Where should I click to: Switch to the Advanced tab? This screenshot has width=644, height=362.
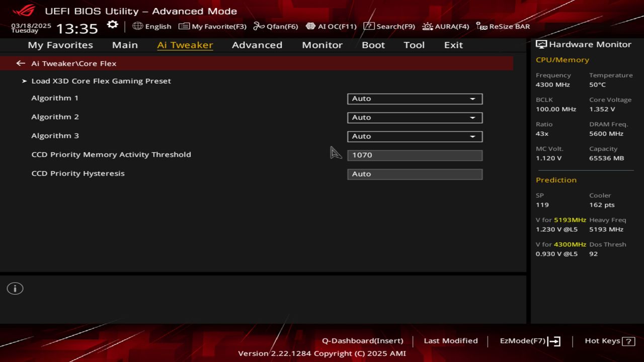[x=257, y=45]
